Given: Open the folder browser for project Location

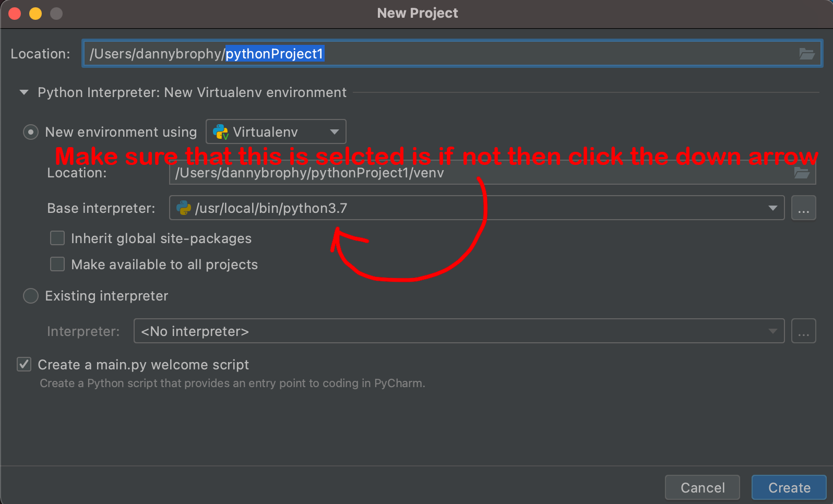Looking at the screenshot, I should coord(807,53).
